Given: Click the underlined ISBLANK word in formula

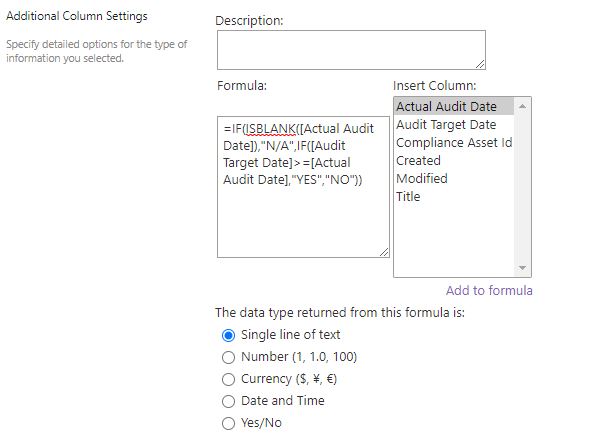Looking at the screenshot, I should point(270,128).
